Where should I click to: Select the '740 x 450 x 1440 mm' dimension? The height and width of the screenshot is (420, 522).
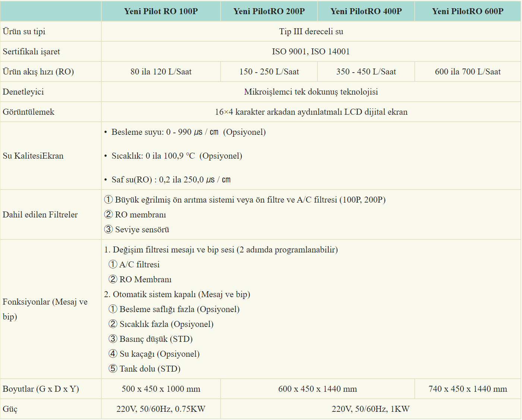468,389
